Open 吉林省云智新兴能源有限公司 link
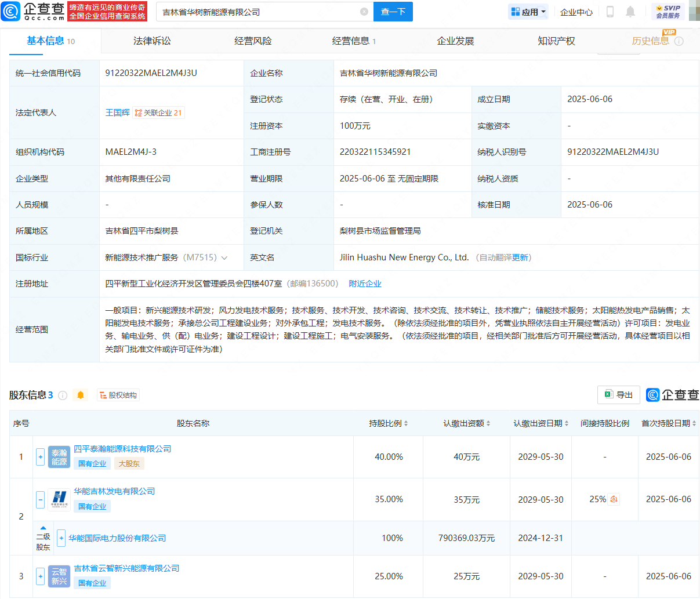 point(126,568)
